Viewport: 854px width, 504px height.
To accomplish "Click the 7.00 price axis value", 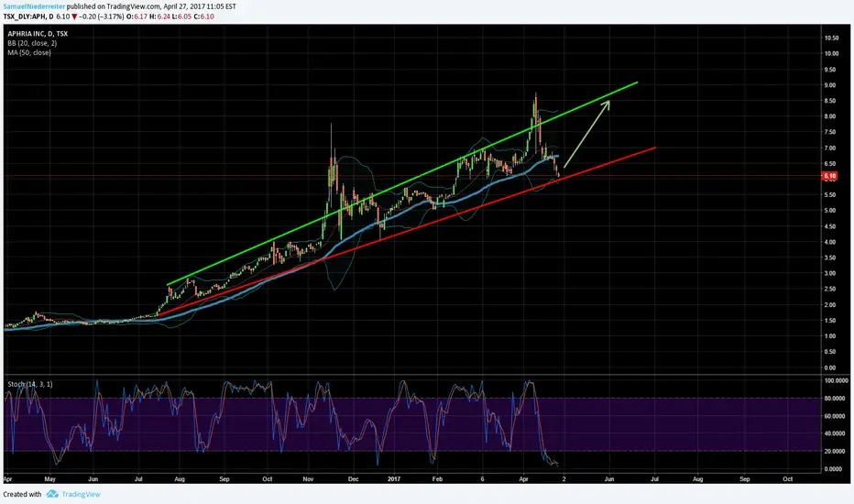I will pyautogui.click(x=831, y=148).
